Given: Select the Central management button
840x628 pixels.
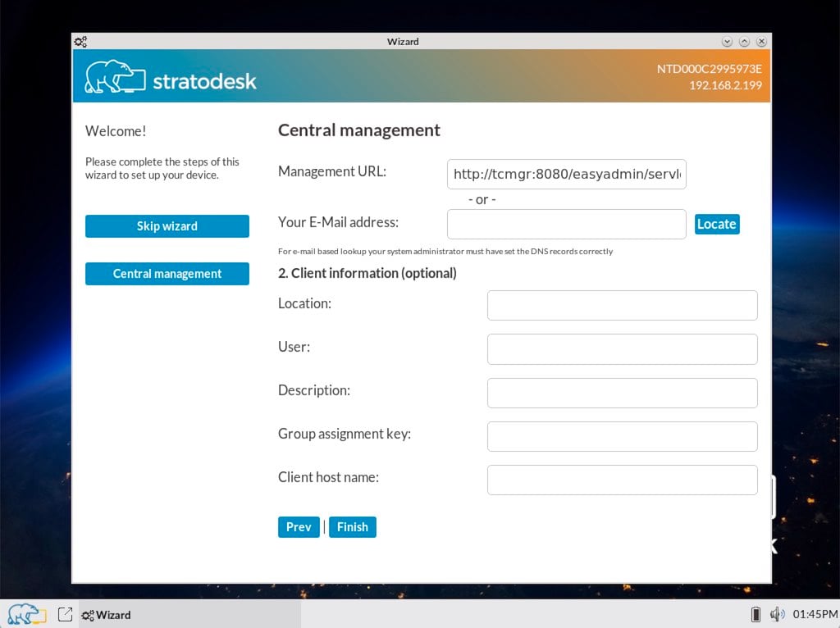Looking at the screenshot, I should click(167, 274).
